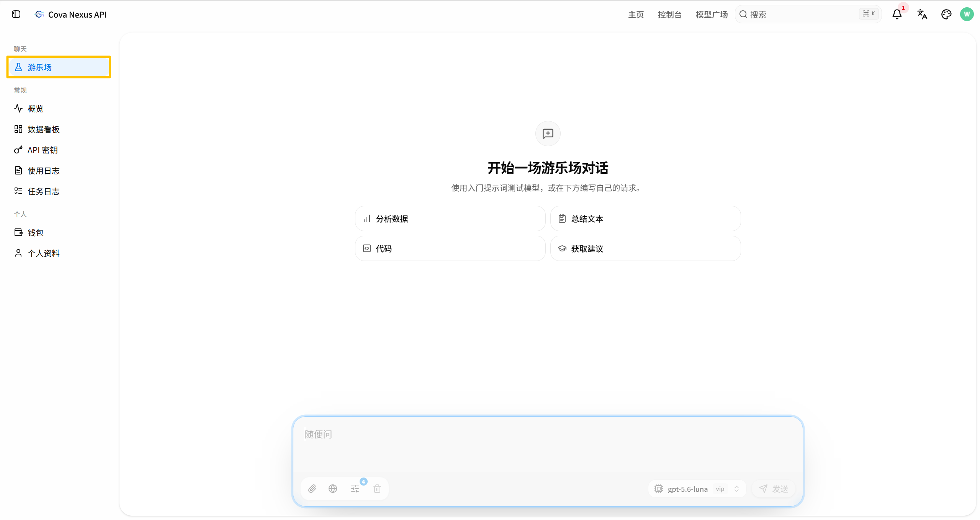Focus the 搜索 search field
980x520 pixels.
808,14
